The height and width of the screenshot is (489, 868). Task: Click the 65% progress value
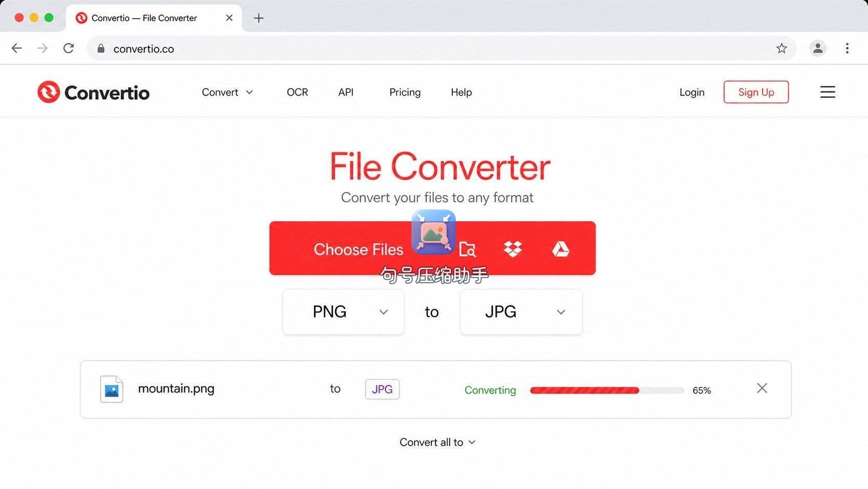click(701, 390)
